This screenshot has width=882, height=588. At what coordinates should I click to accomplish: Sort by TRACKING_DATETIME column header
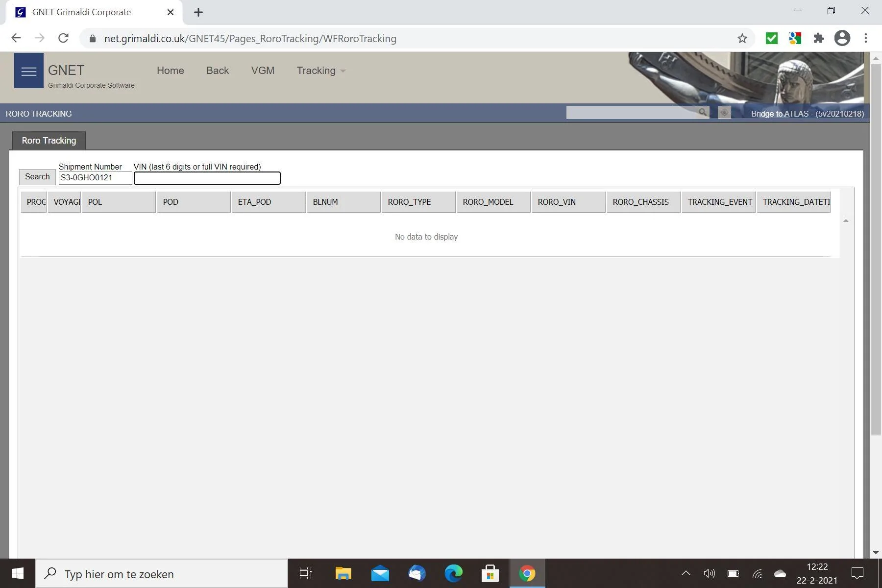[x=794, y=202]
